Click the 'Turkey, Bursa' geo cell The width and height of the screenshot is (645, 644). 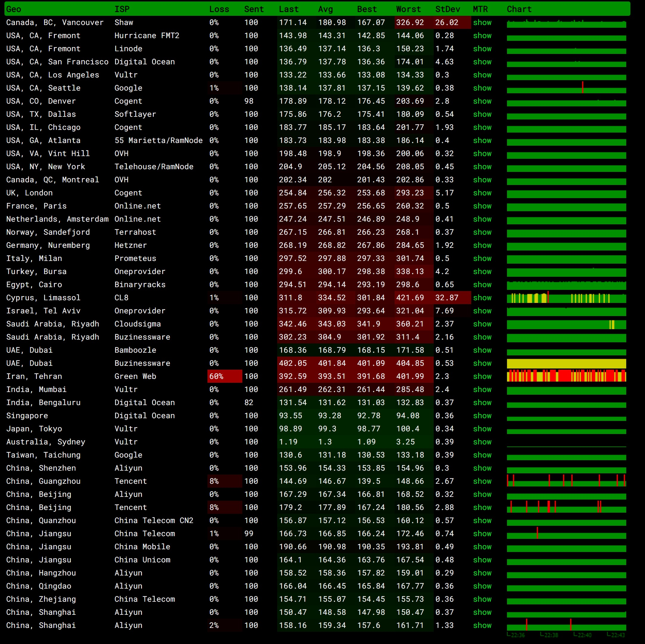pos(36,272)
